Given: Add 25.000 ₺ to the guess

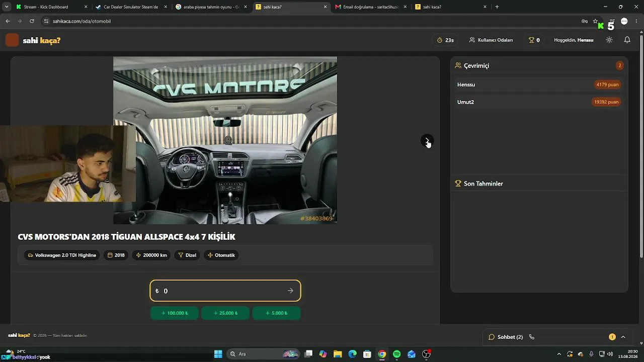Looking at the screenshot, I should point(225,313).
